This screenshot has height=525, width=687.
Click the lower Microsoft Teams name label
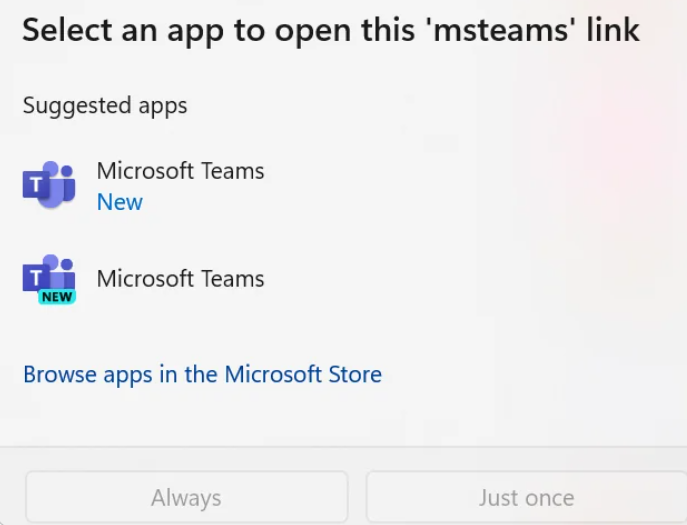181,279
